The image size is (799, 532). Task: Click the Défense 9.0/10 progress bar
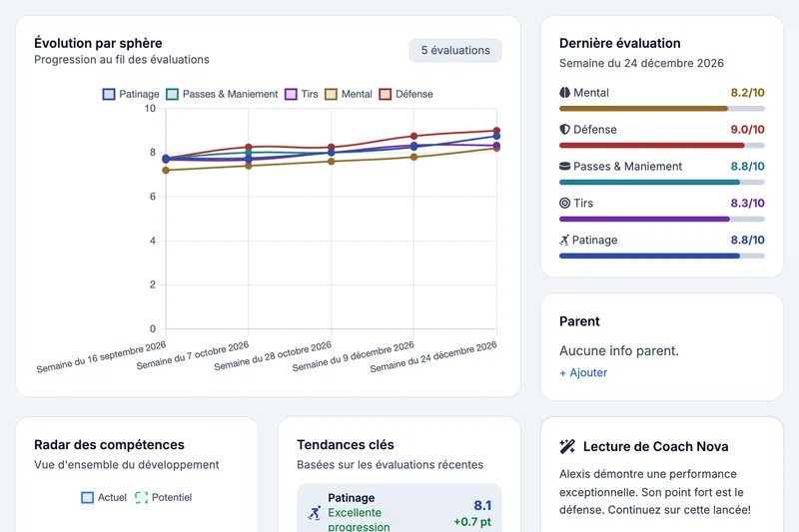662,145
